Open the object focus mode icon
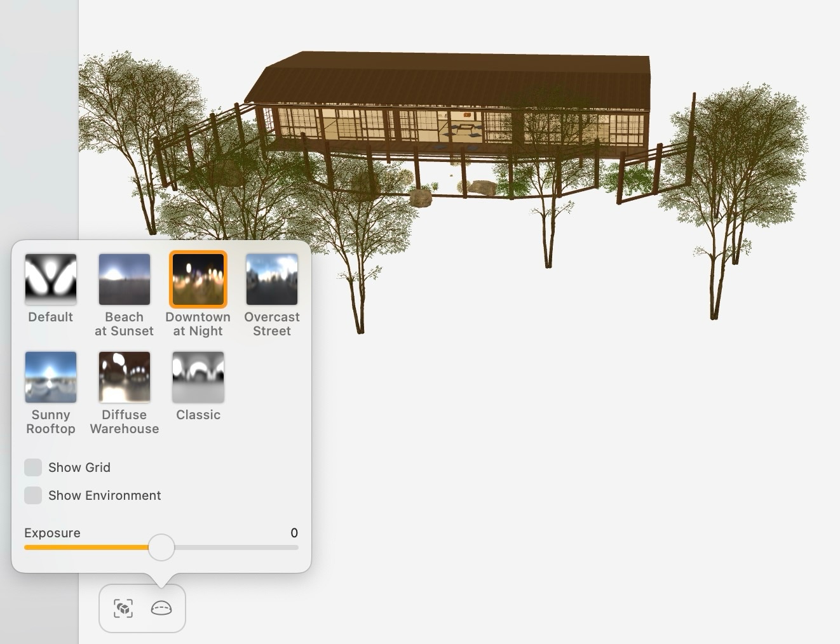840x644 pixels. click(x=123, y=608)
